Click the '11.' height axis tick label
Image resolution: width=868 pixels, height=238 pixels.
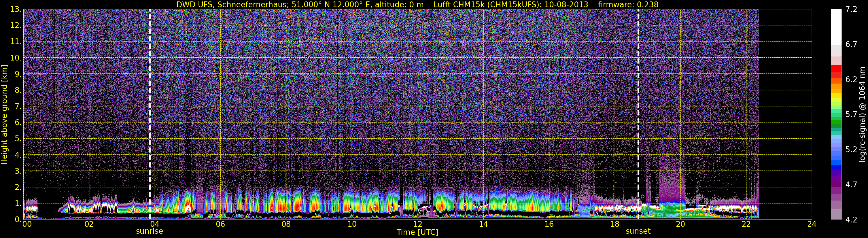16,41
